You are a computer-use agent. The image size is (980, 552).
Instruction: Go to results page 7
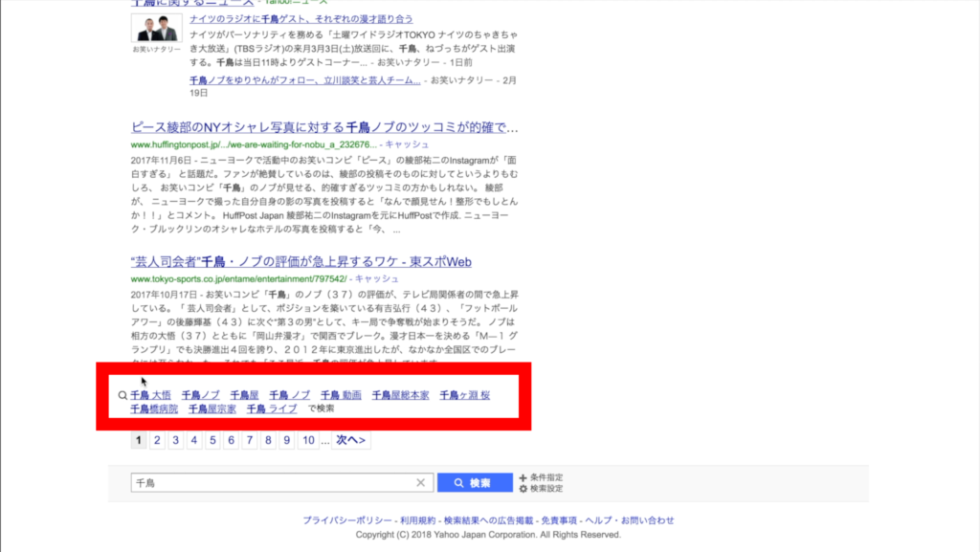click(250, 440)
